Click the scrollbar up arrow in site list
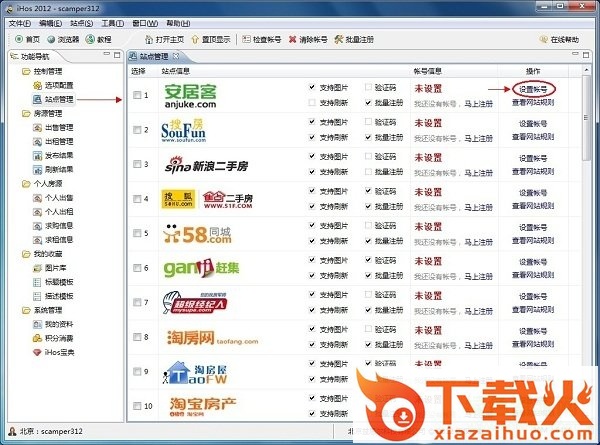Image resolution: width=600 pixels, height=445 pixels. point(586,70)
